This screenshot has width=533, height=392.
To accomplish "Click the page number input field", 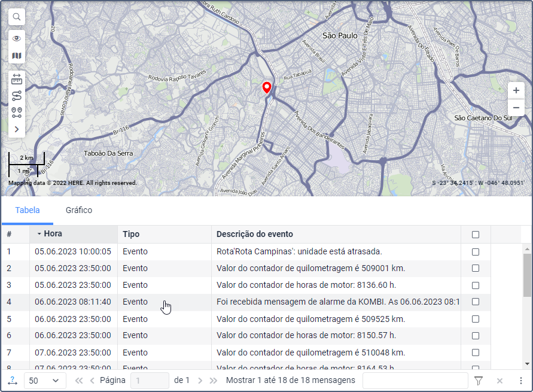I will pyautogui.click(x=150, y=381).
